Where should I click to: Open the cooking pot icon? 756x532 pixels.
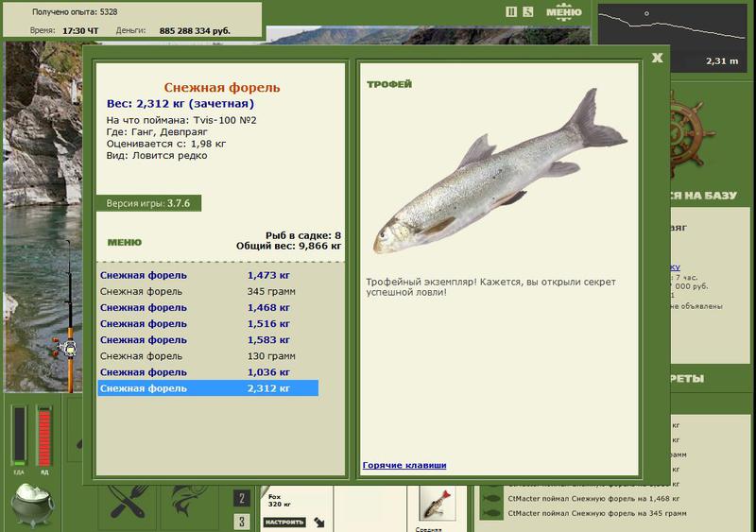32,505
